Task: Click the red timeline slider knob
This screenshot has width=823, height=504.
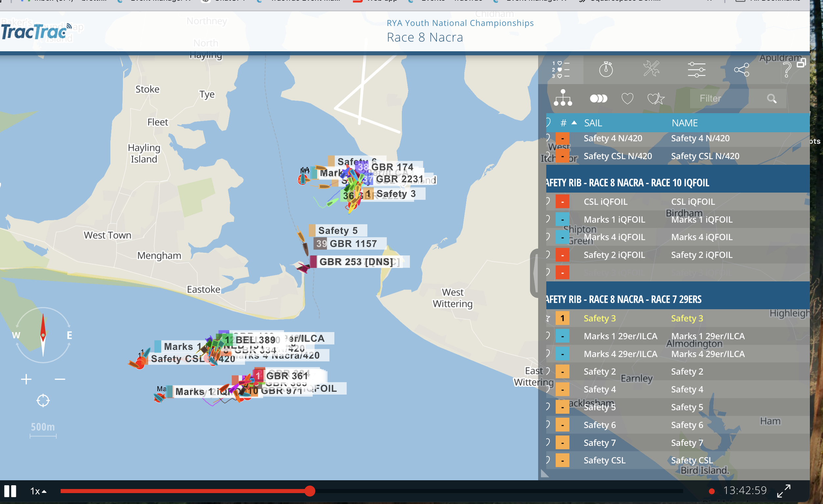Action: pyautogui.click(x=310, y=491)
